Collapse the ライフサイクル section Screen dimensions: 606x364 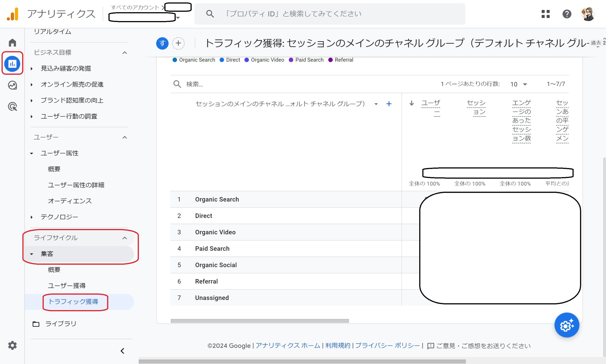(x=125, y=238)
